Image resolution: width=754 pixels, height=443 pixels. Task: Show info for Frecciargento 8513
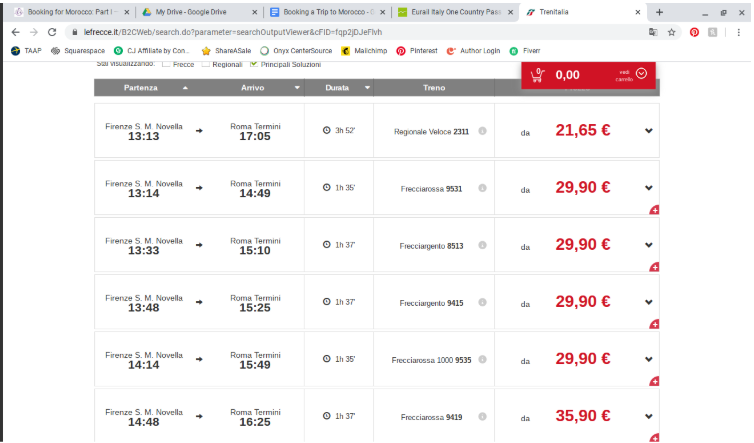click(x=482, y=245)
